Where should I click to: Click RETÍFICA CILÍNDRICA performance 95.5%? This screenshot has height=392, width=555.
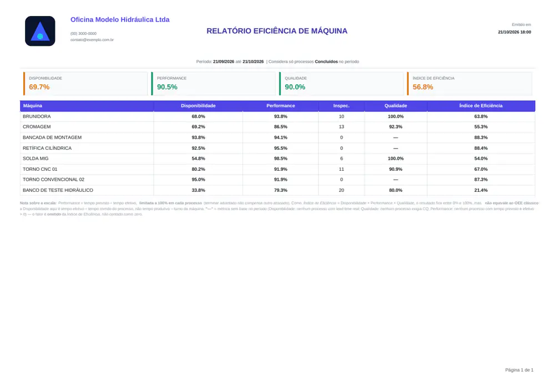pyautogui.click(x=281, y=148)
